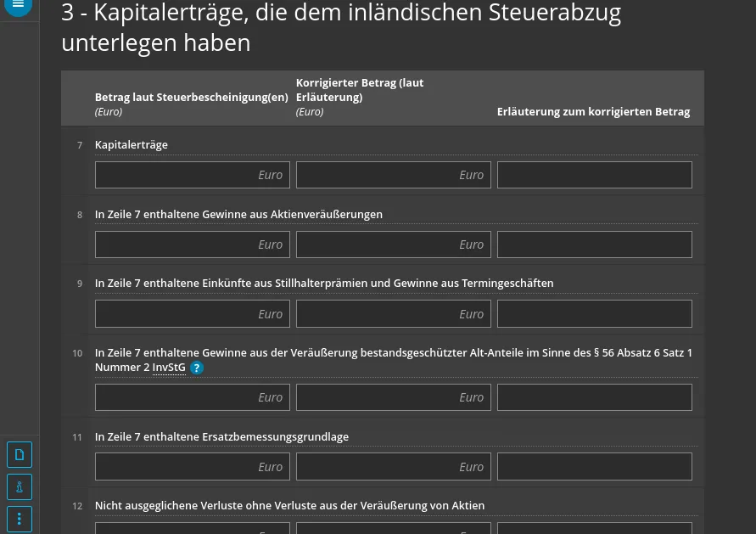This screenshot has width=756, height=534.
Task: Show help via the InvStG question mark icon
Action: (x=196, y=368)
